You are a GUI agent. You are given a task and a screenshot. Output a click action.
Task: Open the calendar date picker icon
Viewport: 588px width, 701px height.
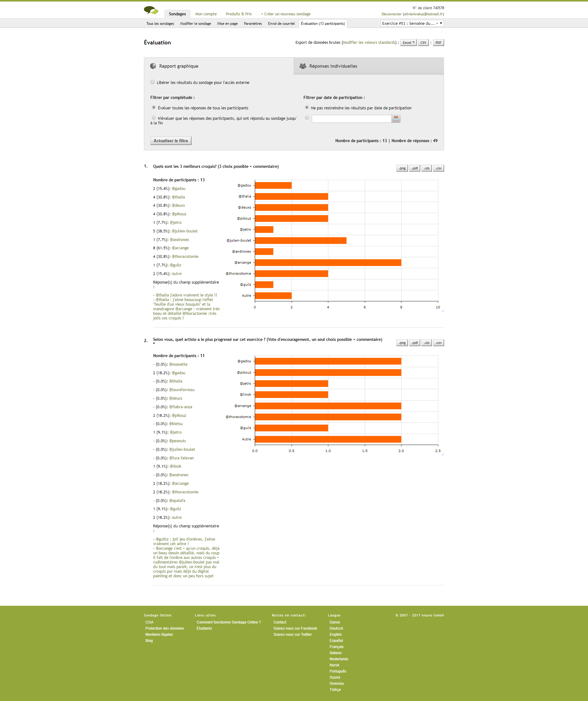pyautogui.click(x=396, y=119)
